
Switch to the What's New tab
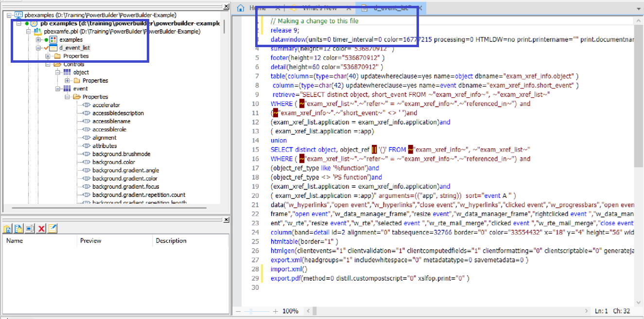point(319,8)
